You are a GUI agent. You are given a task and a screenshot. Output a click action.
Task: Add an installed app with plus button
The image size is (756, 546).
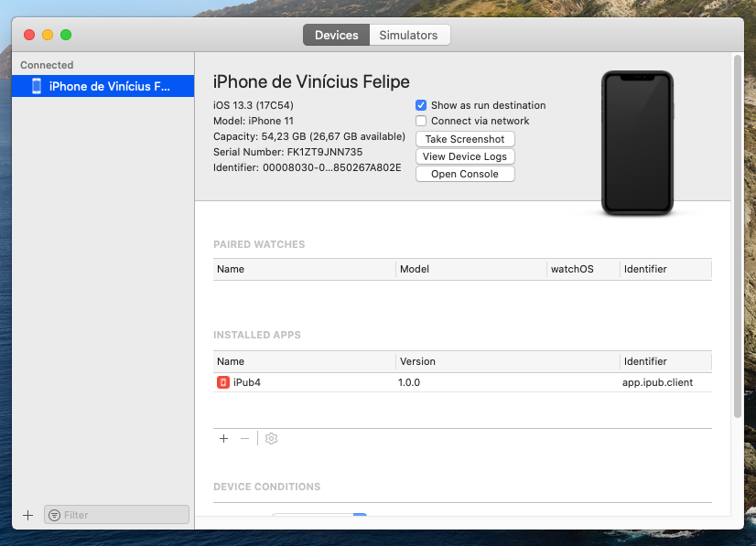(x=223, y=439)
